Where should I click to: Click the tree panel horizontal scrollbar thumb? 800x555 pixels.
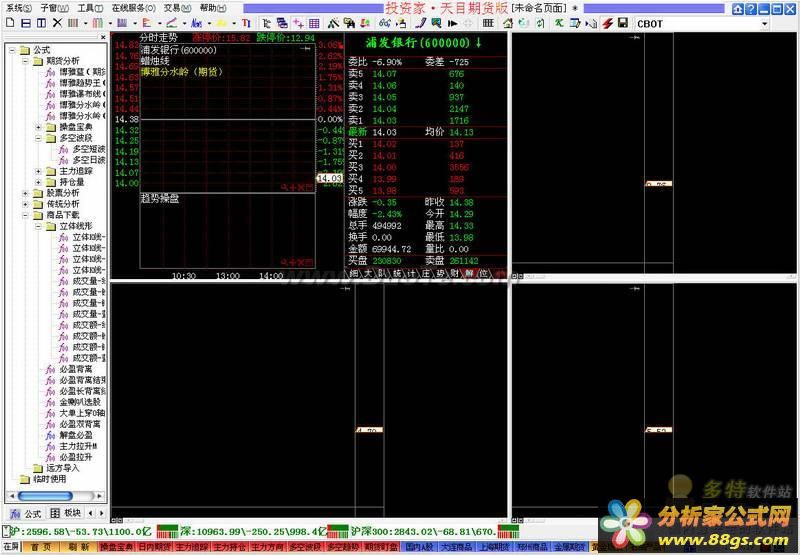pos(45,496)
